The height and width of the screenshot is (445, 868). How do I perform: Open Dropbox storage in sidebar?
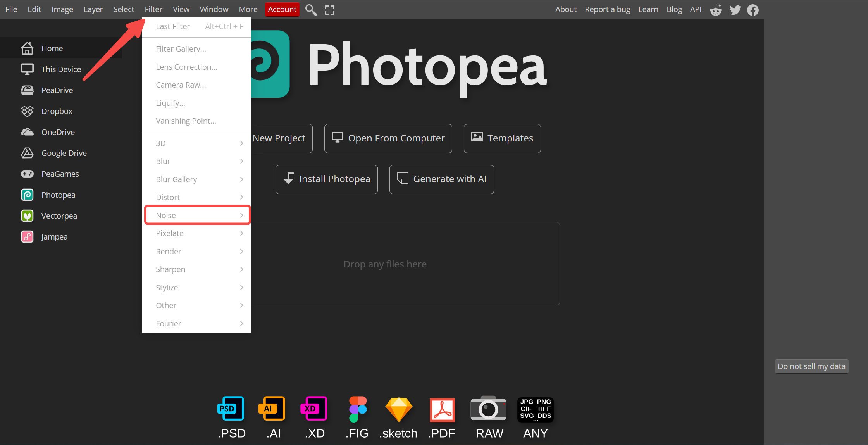click(57, 111)
